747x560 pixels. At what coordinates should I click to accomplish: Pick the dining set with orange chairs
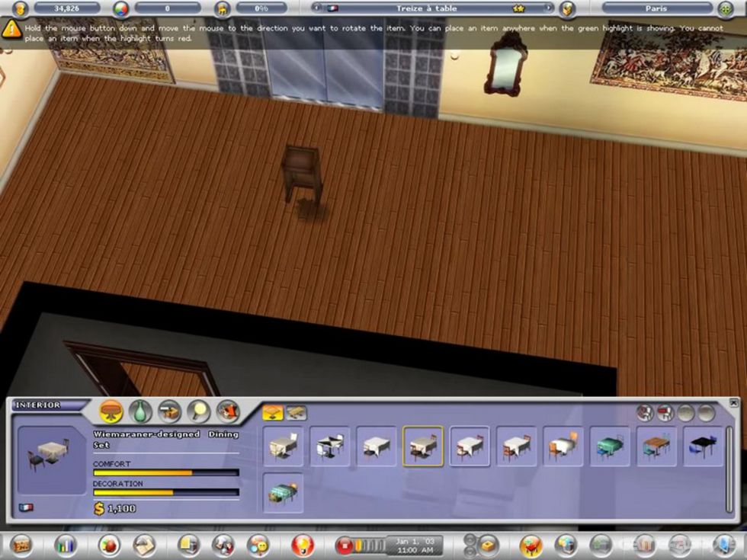[563, 446]
